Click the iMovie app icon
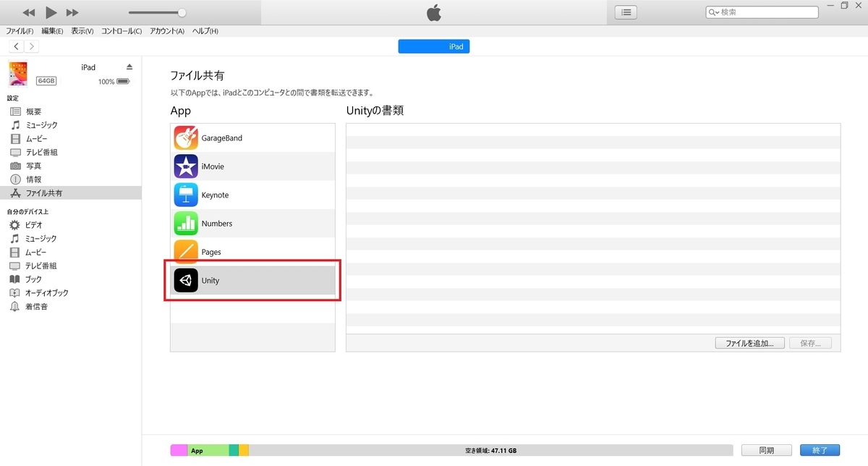This screenshot has height=466, width=868. 186,166
